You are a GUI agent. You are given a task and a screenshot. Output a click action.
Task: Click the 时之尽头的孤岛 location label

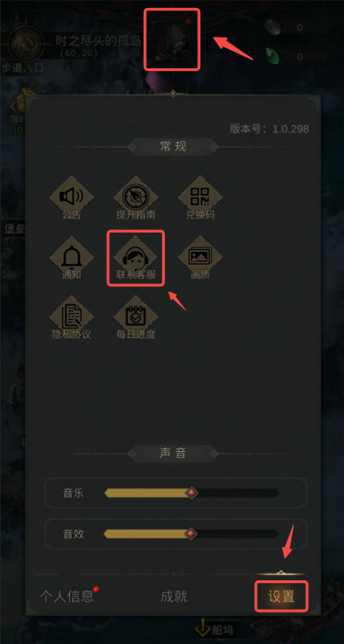(98, 41)
